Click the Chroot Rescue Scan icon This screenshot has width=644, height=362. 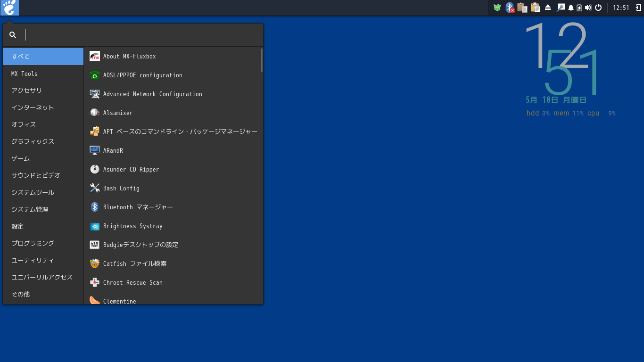pyautogui.click(x=95, y=282)
